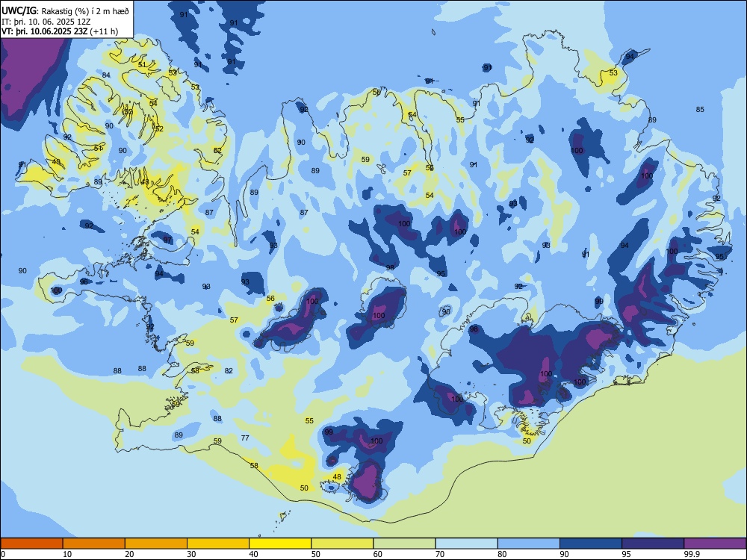
Task: Click the '40' color scale tick label
Action: coord(253,554)
